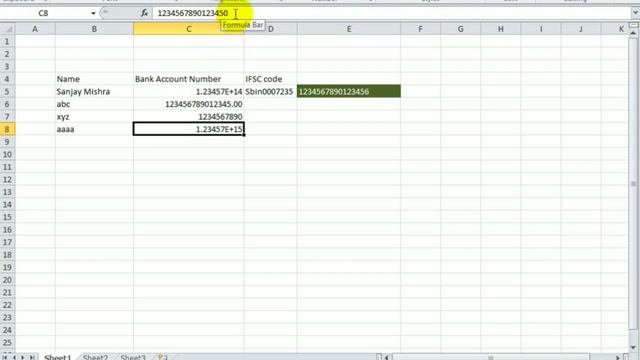Select column F header
Image resolution: width=640 pixels, height=360 pixels.
(420, 29)
